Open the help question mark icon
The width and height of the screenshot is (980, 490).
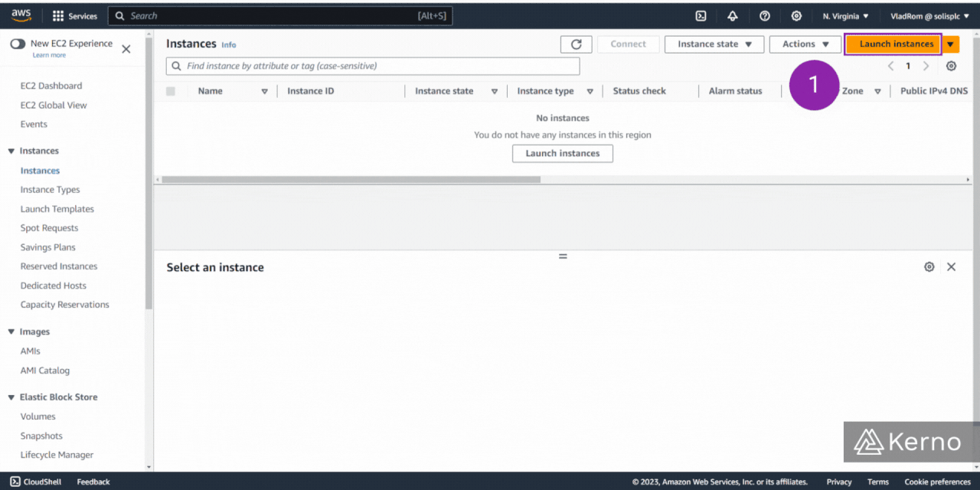tap(765, 16)
